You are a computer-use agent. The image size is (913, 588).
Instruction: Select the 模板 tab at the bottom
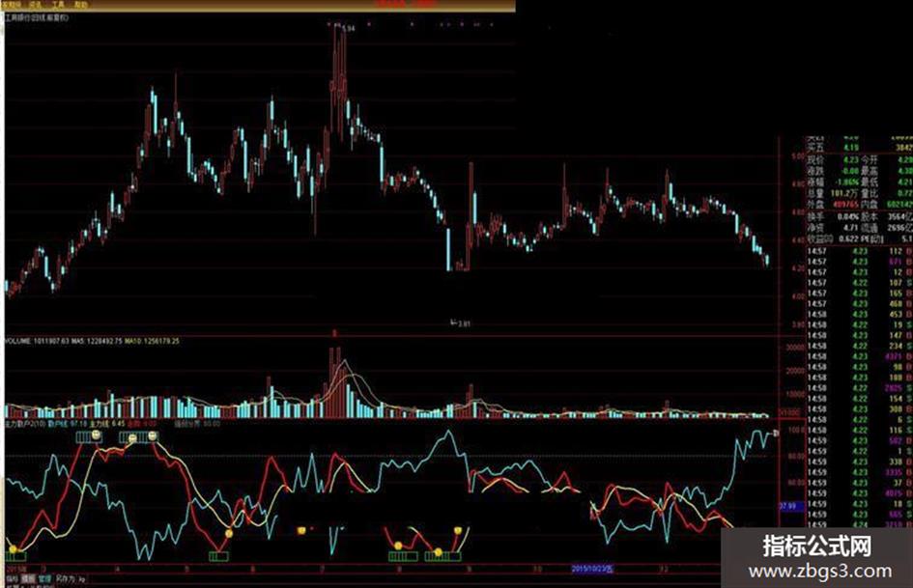(x=28, y=579)
